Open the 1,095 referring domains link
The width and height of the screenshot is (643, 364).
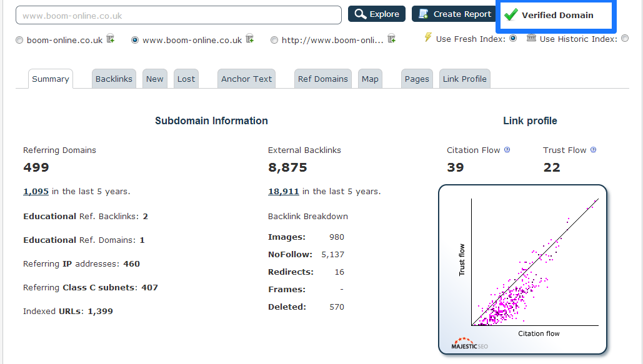[36, 192]
